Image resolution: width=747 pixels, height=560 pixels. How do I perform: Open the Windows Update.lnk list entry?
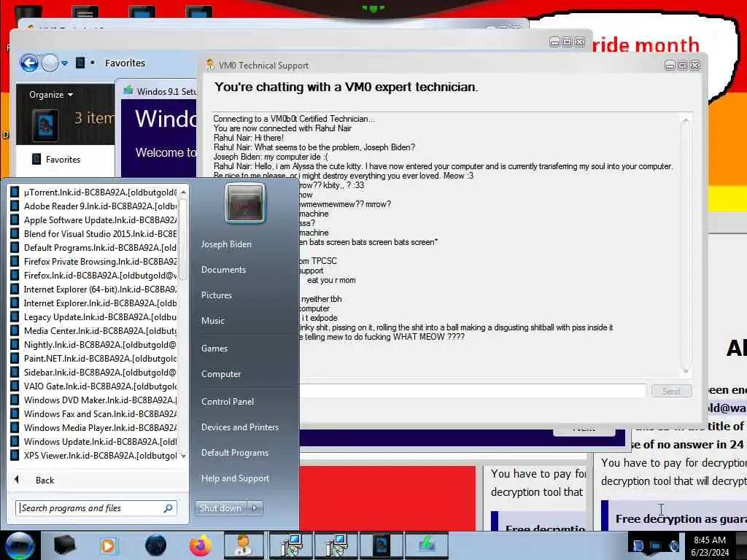coord(93,441)
